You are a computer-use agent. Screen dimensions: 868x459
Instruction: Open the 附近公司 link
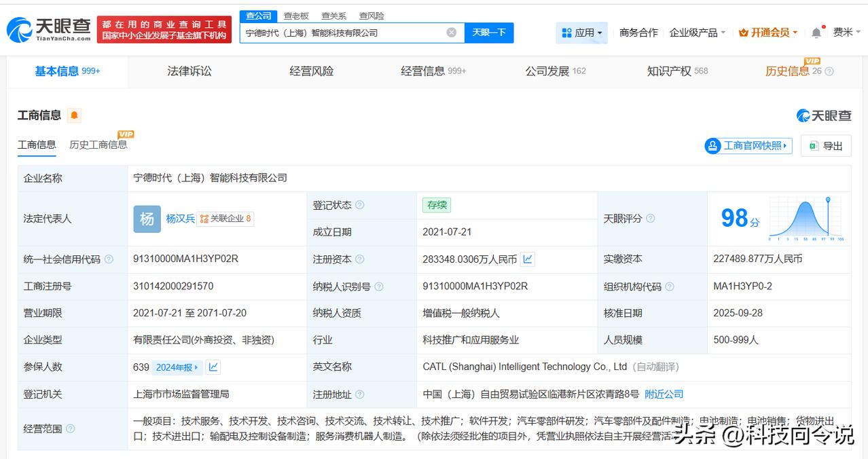click(664, 394)
